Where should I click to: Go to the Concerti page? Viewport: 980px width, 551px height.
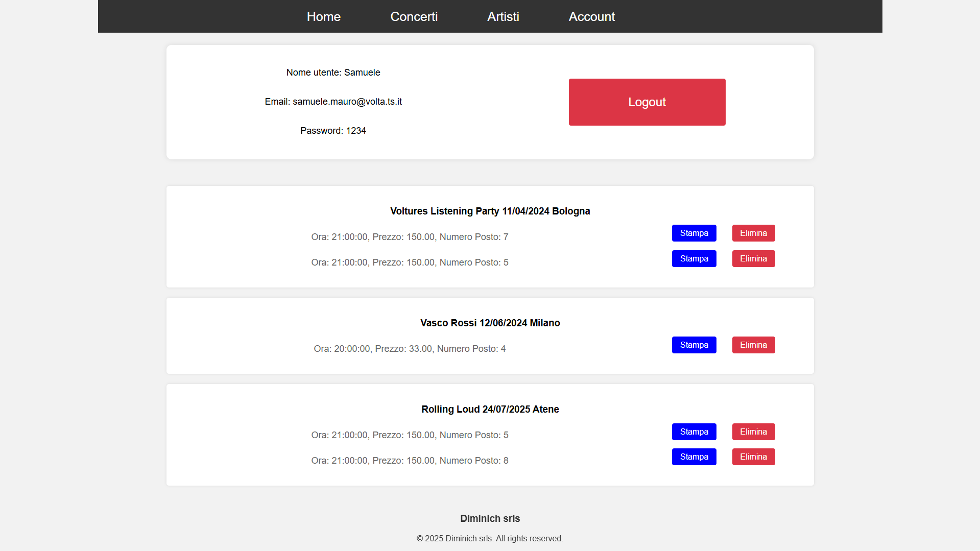pyautogui.click(x=414, y=16)
